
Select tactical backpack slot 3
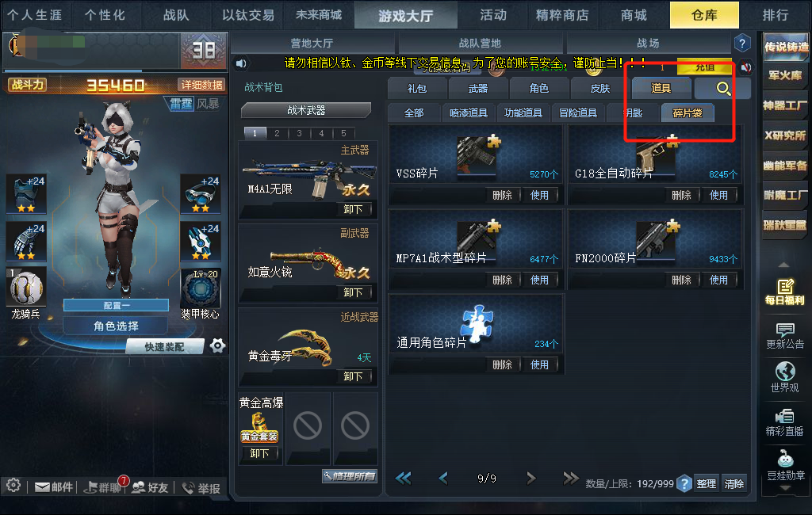pos(299,133)
